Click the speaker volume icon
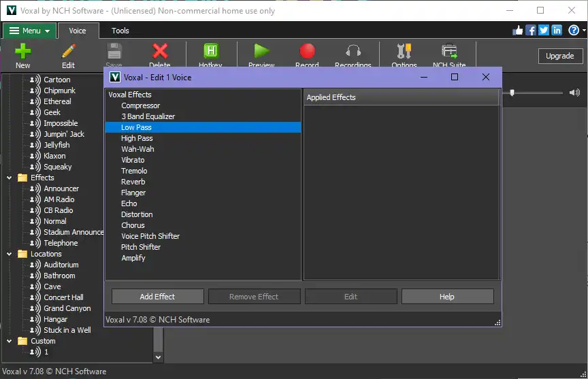The image size is (588, 379). tap(574, 93)
